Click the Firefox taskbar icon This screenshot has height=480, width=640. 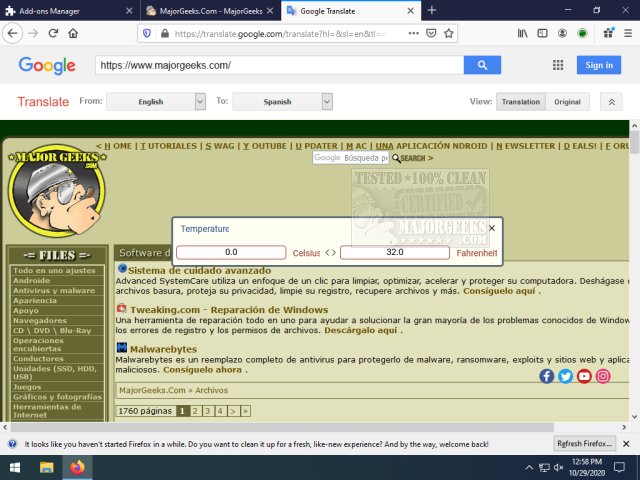click(x=77, y=467)
